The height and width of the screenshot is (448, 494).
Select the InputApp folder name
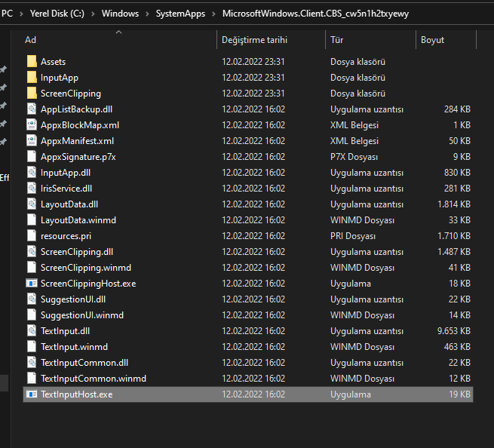(60, 78)
